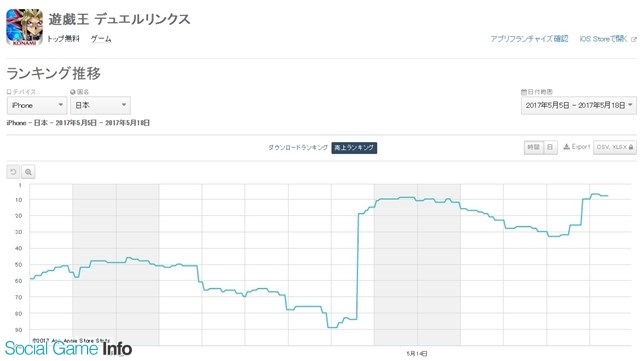Click the Yu-Gi-Oh Duel Links app icon

(24, 27)
